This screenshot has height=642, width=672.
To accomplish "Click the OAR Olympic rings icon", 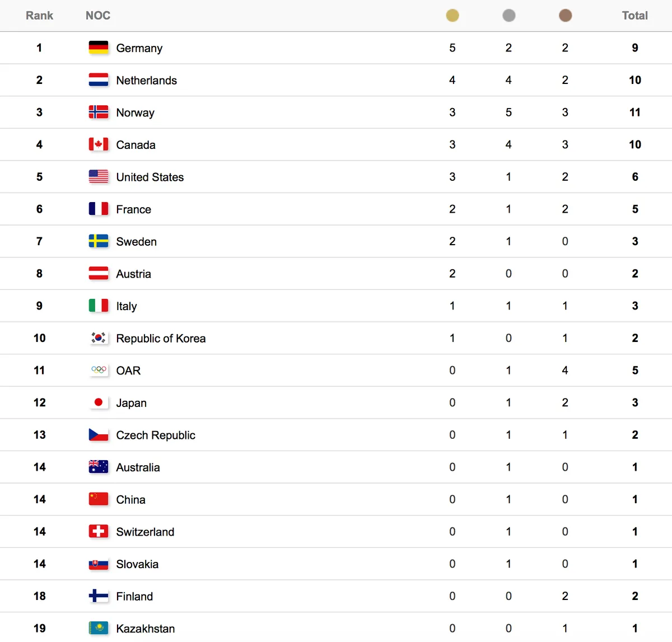I will [99, 370].
